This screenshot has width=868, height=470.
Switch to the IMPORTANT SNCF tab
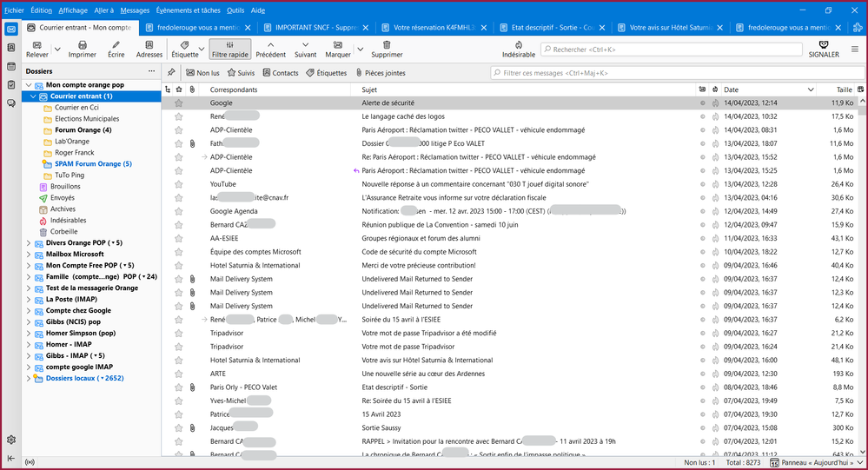(312, 28)
